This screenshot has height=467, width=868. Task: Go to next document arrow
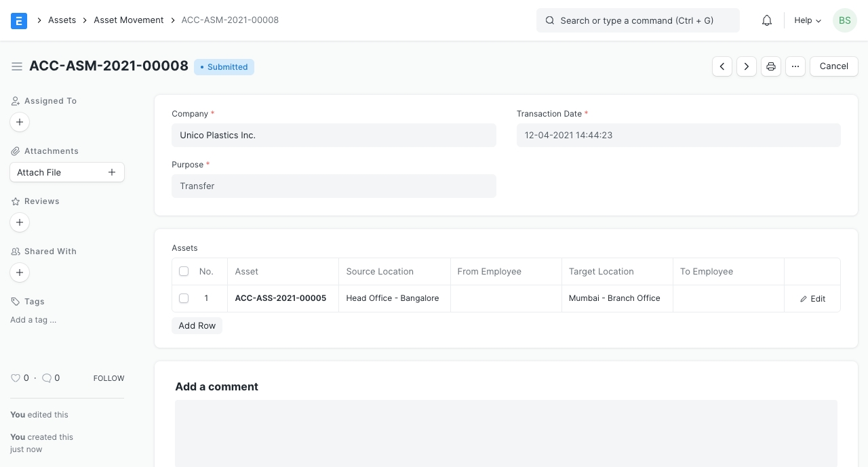coord(747,66)
